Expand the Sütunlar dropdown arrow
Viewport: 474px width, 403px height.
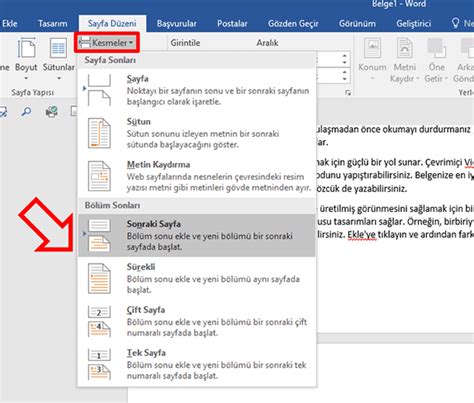(x=59, y=79)
